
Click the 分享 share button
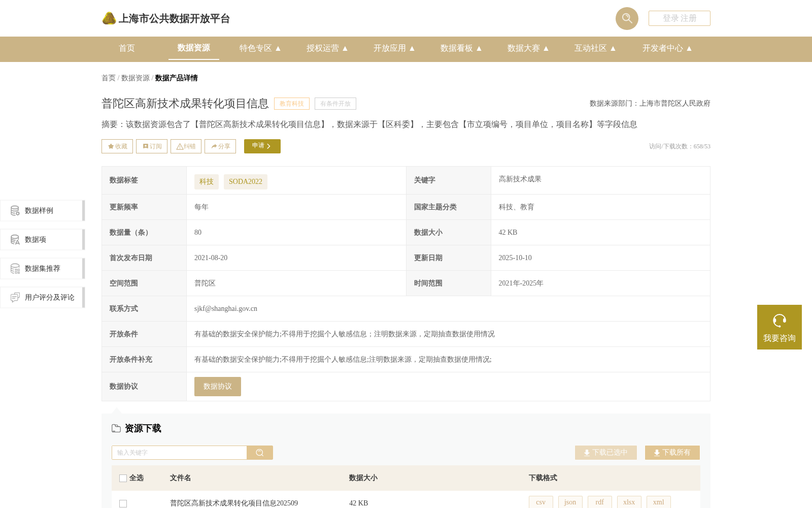[x=220, y=146]
